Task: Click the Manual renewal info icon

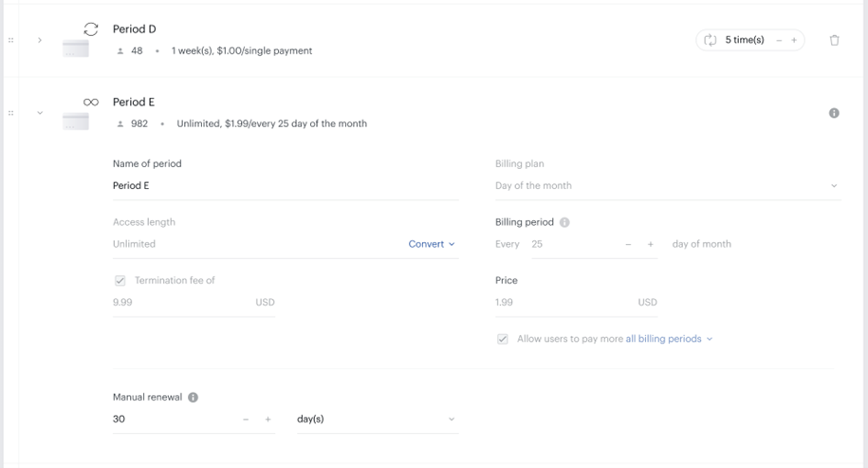Action: [x=193, y=397]
